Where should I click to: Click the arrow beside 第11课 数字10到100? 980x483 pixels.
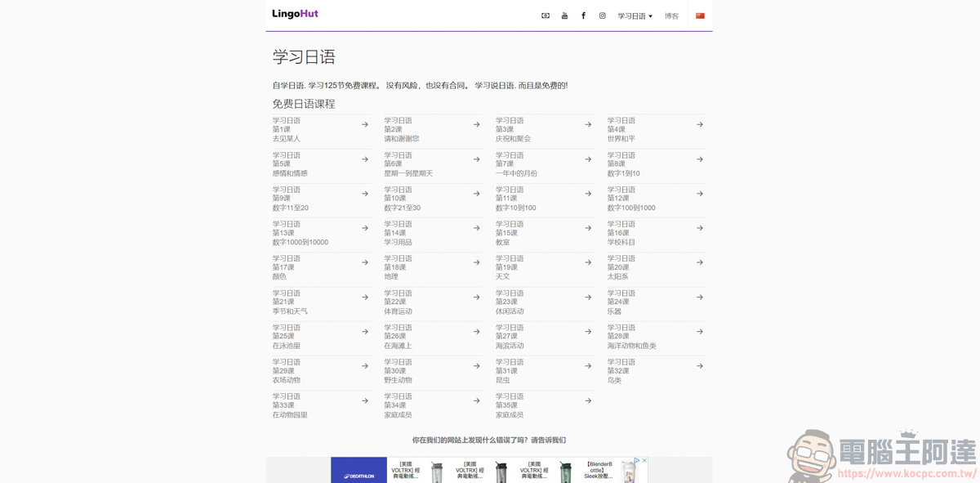click(x=588, y=194)
